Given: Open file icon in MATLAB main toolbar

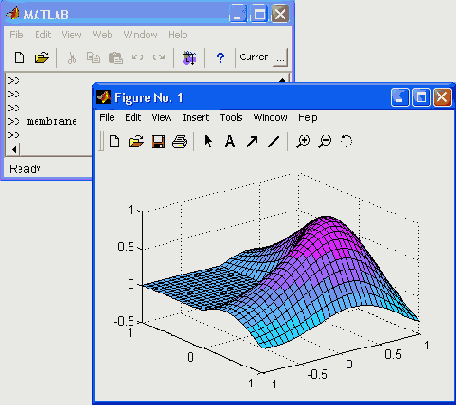Looking at the screenshot, I should [x=42, y=58].
